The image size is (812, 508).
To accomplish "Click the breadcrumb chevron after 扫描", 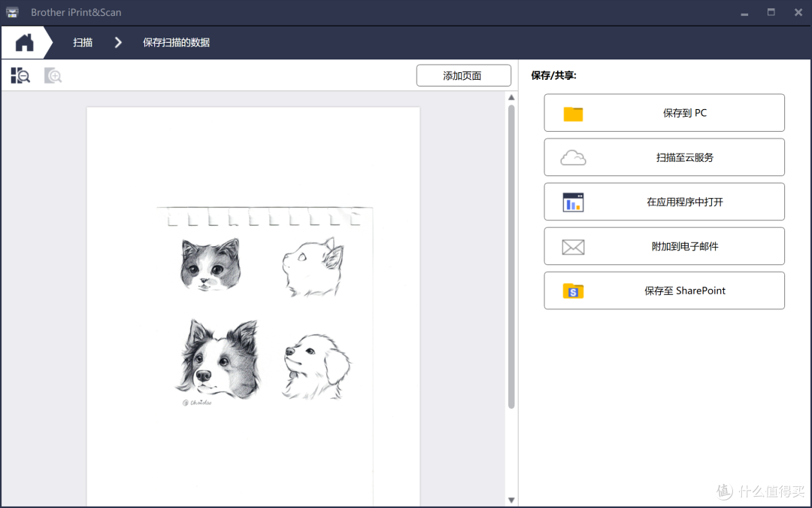I will tap(118, 42).
